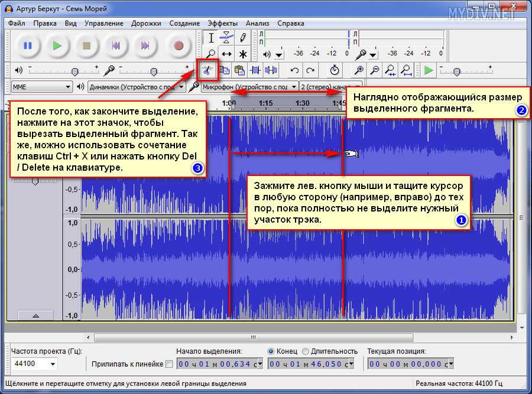Click the Pause playback button
532x394 pixels.
tap(27, 45)
